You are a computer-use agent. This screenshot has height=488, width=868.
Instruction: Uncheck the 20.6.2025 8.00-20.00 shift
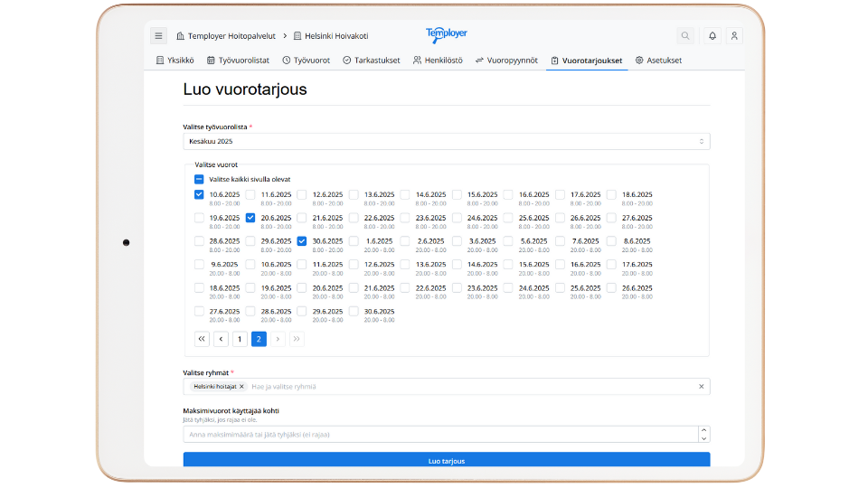250,218
